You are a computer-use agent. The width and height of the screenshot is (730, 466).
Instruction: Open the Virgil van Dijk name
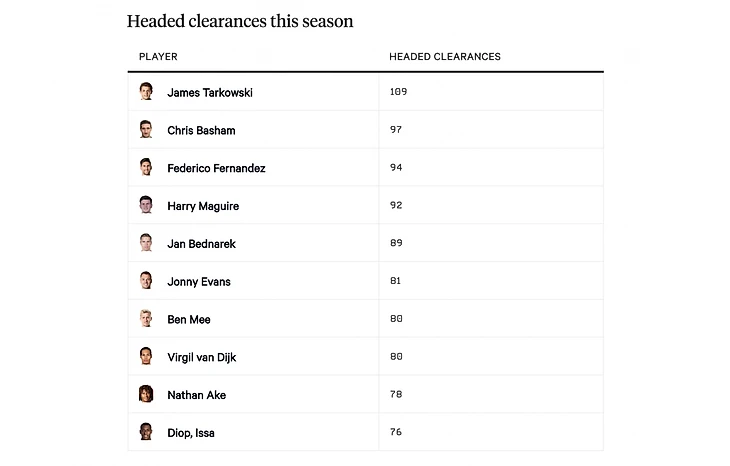coord(202,357)
